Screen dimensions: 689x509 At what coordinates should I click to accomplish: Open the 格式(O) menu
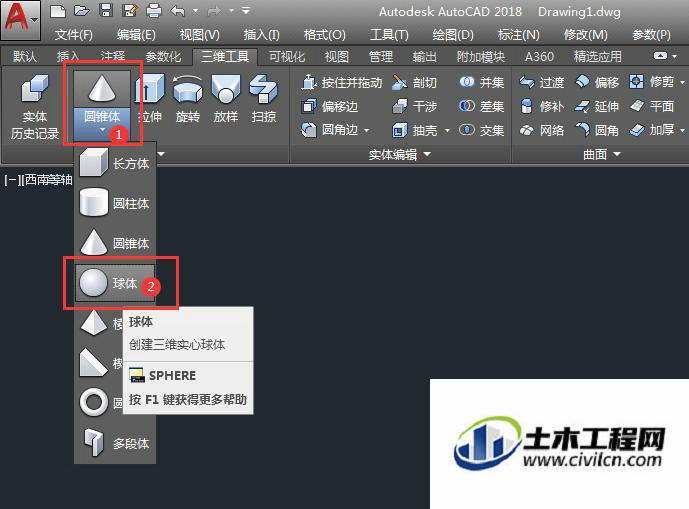click(x=325, y=35)
